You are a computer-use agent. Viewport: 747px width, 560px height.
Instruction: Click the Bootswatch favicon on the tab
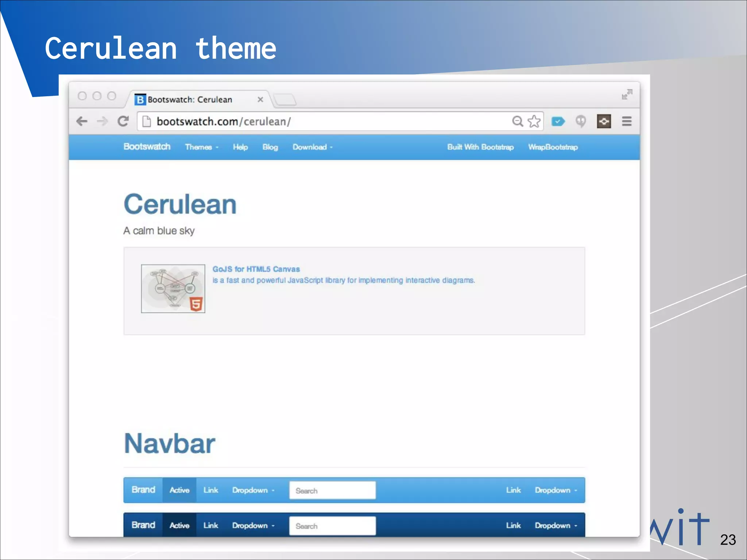pos(140,100)
